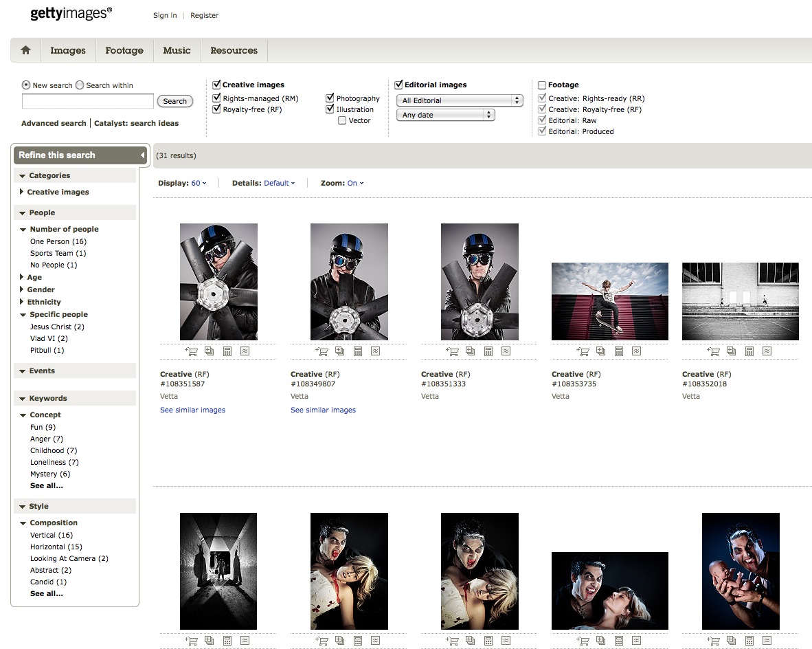Image resolution: width=812 pixels, height=649 pixels.
Task: Open the Any date dropdown
Action: 446,115
